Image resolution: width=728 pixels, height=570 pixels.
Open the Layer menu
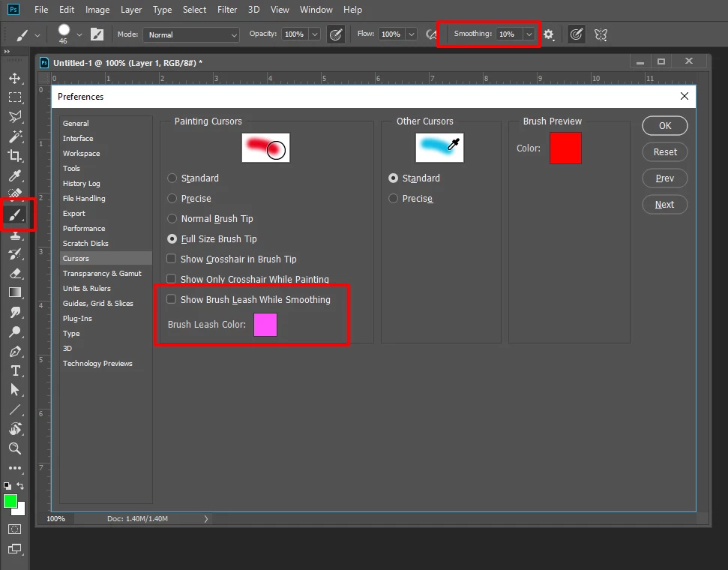coord(131,9)
